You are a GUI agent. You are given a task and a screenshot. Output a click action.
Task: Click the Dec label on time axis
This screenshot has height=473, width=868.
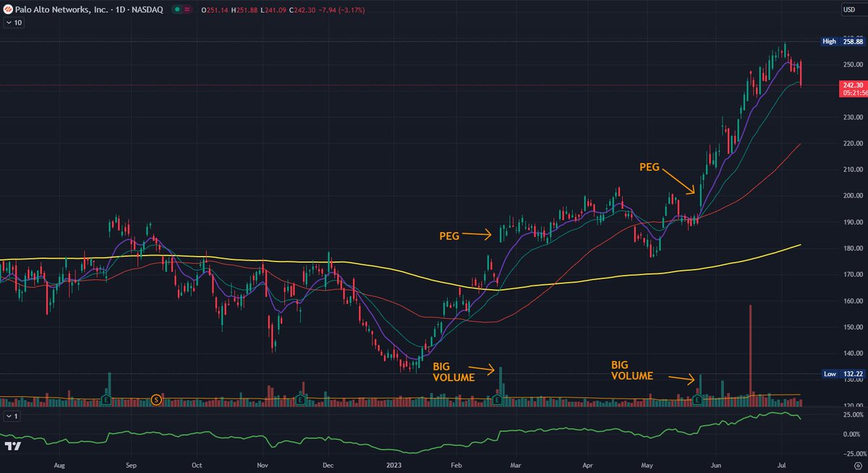[x=327, y=466]
